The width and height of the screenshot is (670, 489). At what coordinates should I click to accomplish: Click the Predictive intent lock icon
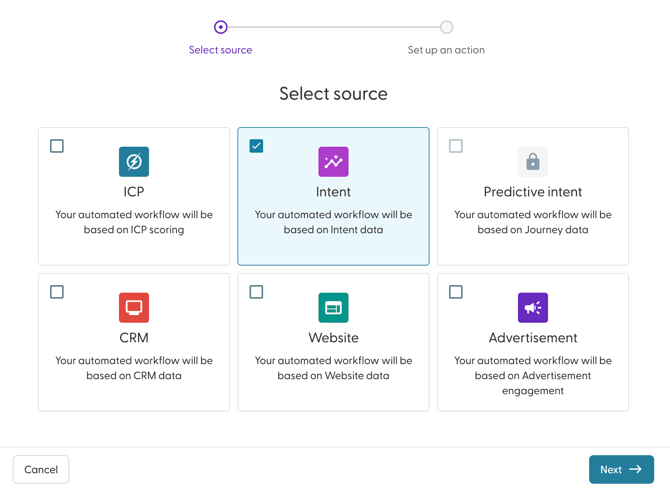533,161
